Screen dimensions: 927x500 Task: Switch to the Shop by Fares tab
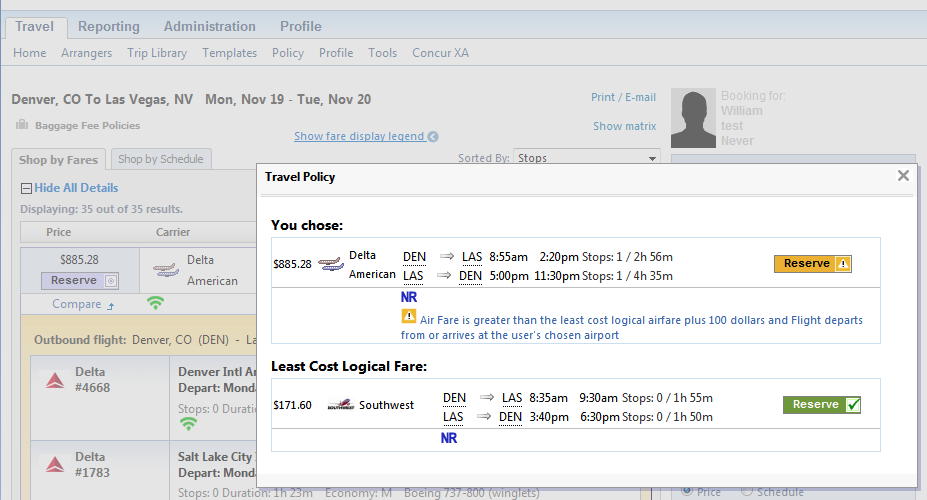59,160
